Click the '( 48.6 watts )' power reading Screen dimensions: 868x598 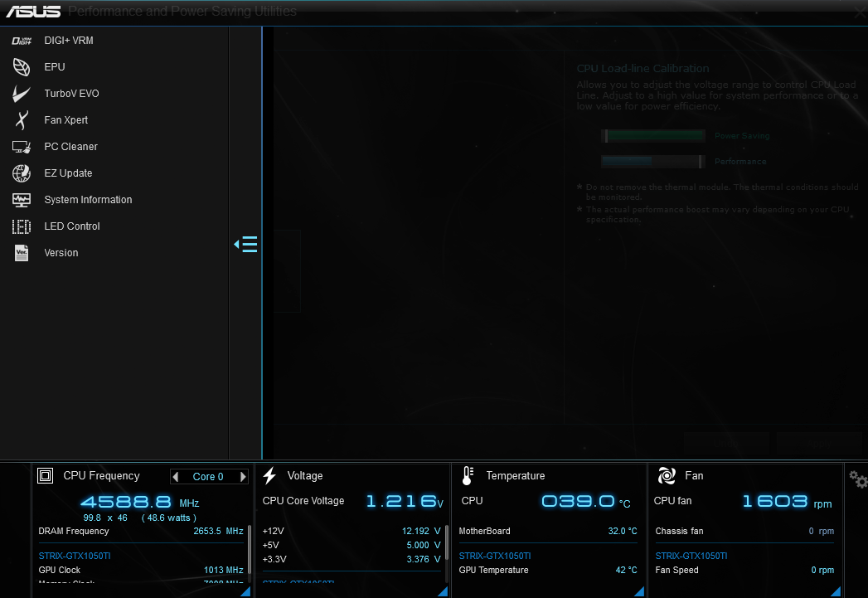pyautogui.click(x=169, y=518)
